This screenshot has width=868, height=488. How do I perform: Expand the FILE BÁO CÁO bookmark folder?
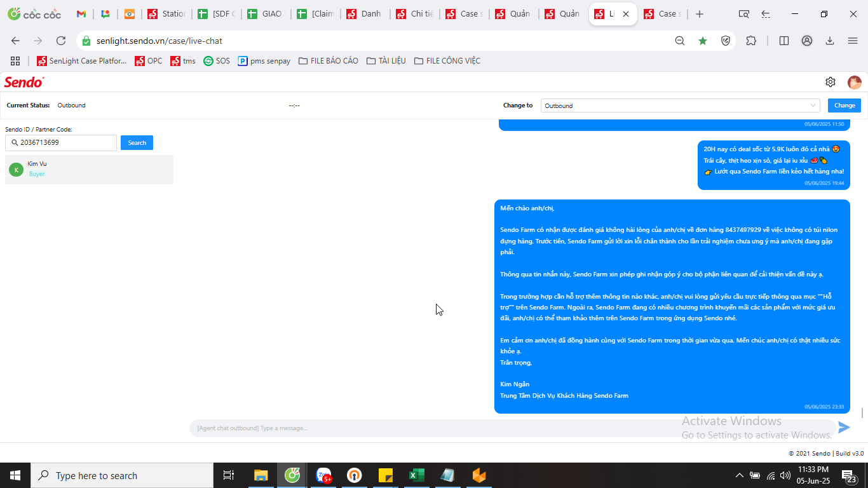pos(329,61)
